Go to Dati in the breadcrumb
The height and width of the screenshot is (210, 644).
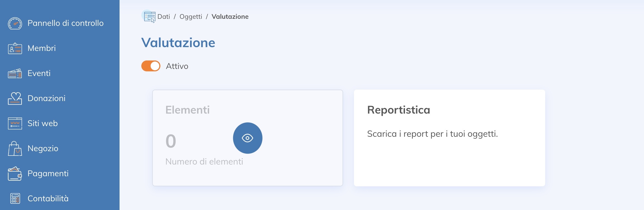pyautogui.click(x=164, y=17)
